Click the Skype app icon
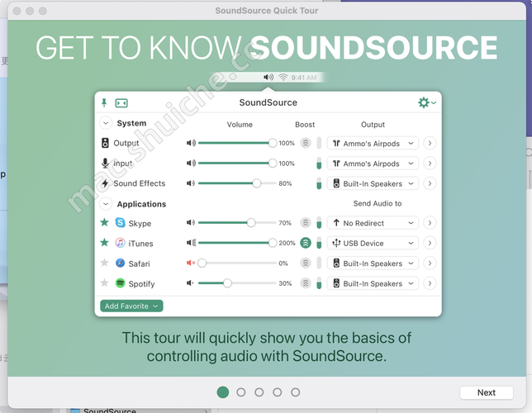Viewport: 532px width, 413px height. (121, 223)
